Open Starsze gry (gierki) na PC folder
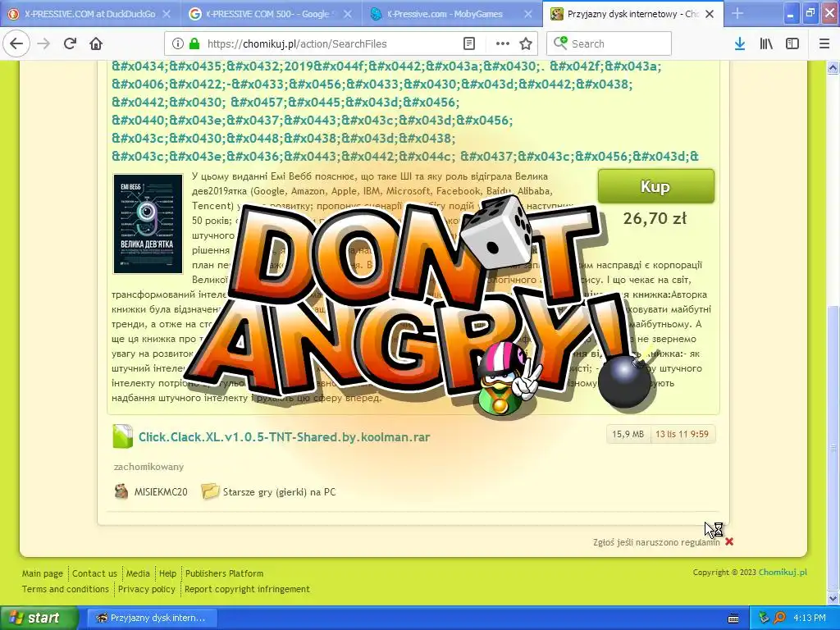The width and height of the screenshot is (840, 630). click(279, 492)
